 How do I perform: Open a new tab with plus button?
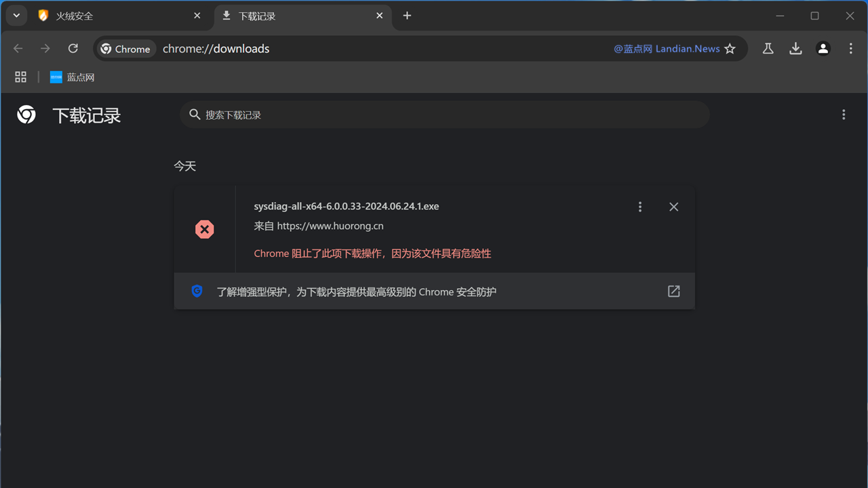407,16
